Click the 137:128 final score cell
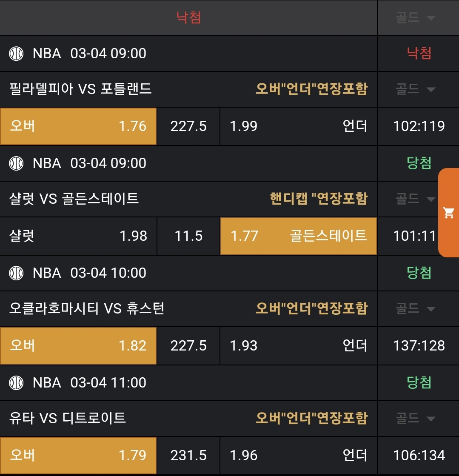459x476 pixels. point(419,346)
